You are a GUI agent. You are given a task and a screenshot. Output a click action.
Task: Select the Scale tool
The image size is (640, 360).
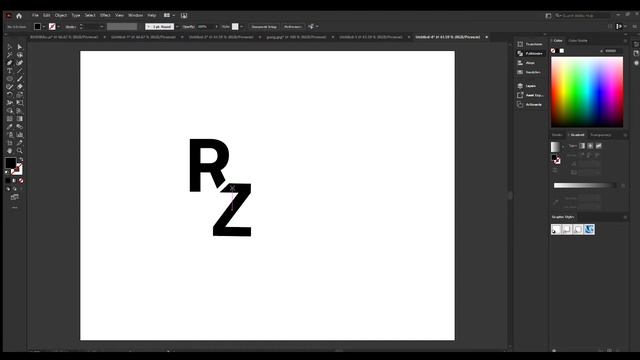click(20, 95)
